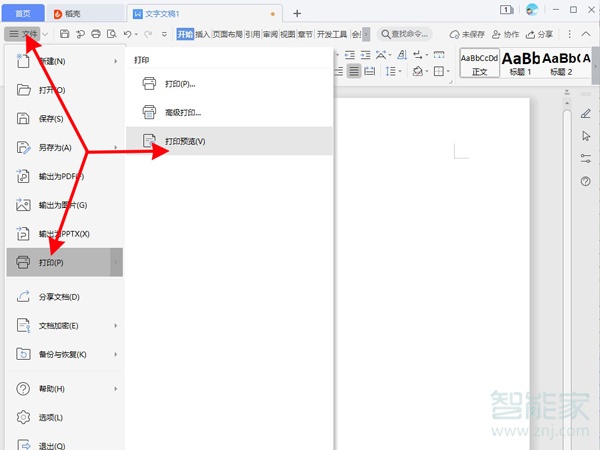This screenshot has height=450, width=600.
Task: Apply the 标题 1 heading style
Action: coord(520,63)
